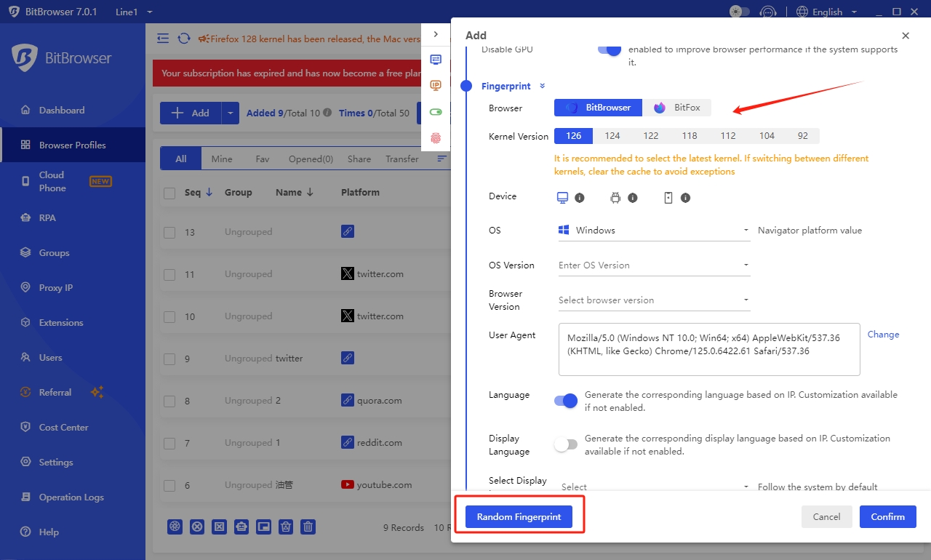Click the trash delete icon in bottom toolbar

coord(308,527)
